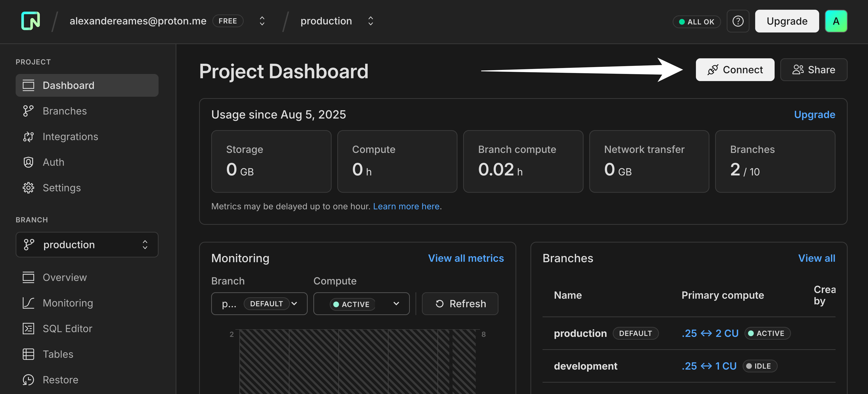Click the .25 ↔ 2 CU compute link

pyautogui.click(x=710, y=333)
